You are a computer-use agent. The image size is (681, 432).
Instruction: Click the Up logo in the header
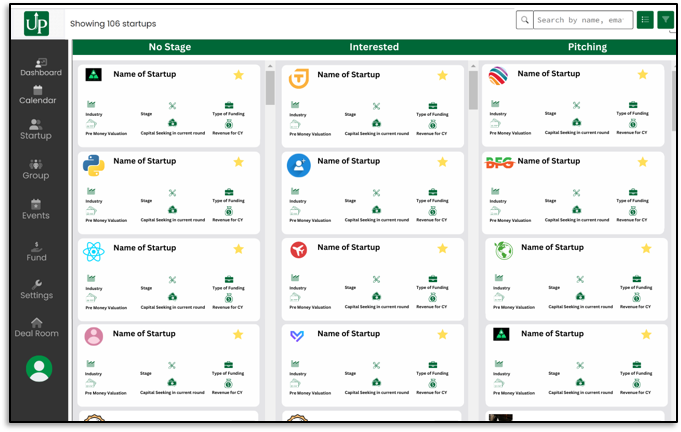36,23
